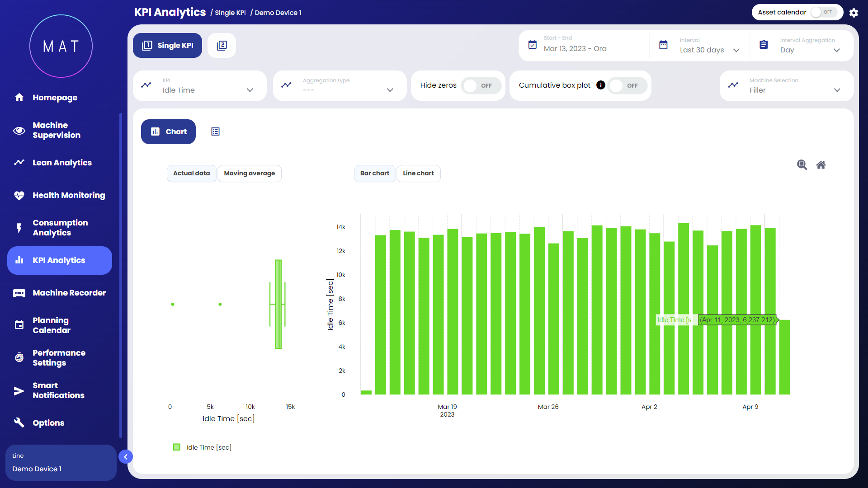Switch to Line chart button

418,174
